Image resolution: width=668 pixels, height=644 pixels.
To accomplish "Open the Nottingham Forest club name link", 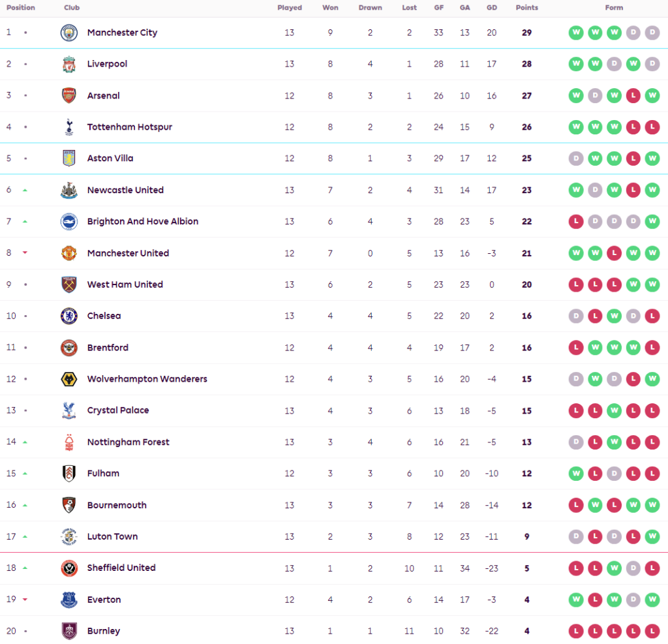I will [128, 442].
